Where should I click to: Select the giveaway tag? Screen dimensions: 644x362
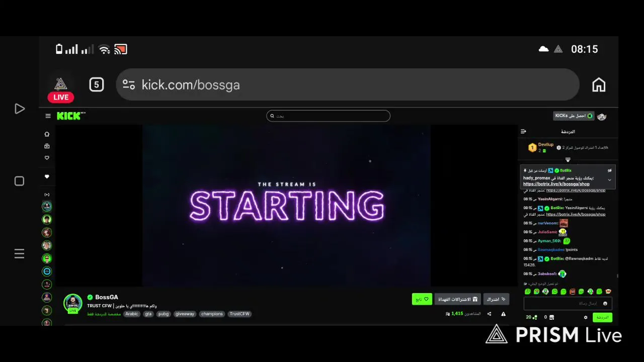point(185,314)
